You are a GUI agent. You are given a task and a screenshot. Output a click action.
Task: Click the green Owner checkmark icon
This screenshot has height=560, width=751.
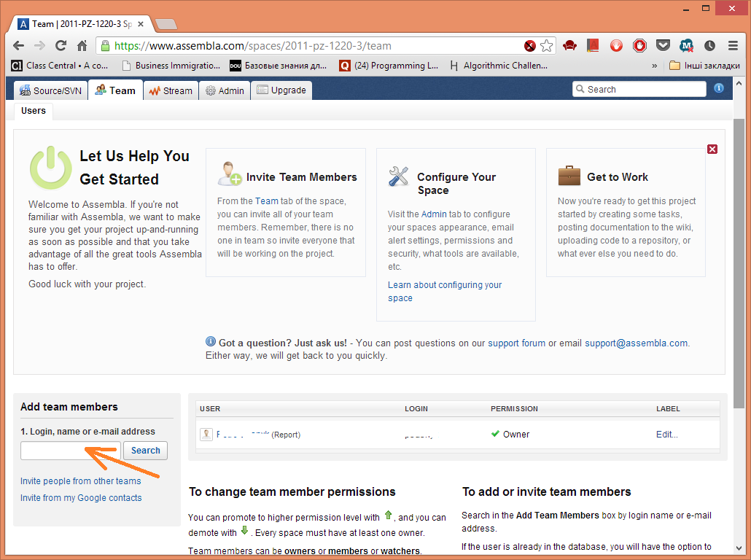pos(495,434)
